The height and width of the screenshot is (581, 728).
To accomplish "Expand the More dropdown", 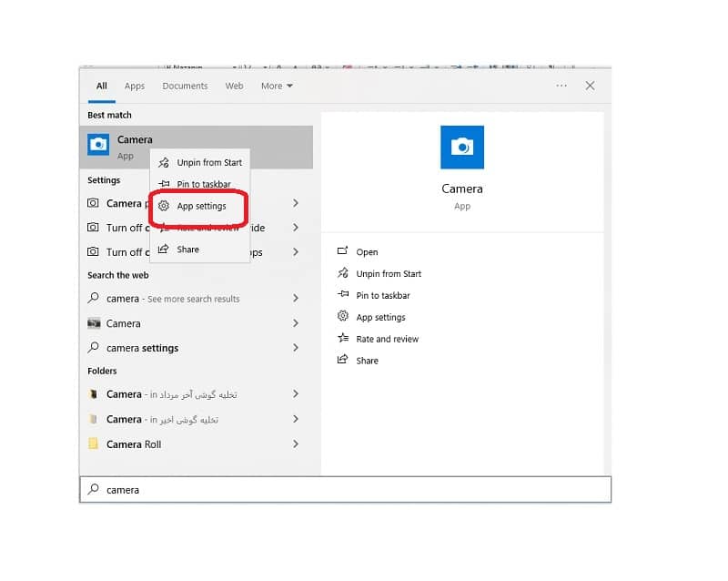I will (277, 86).
